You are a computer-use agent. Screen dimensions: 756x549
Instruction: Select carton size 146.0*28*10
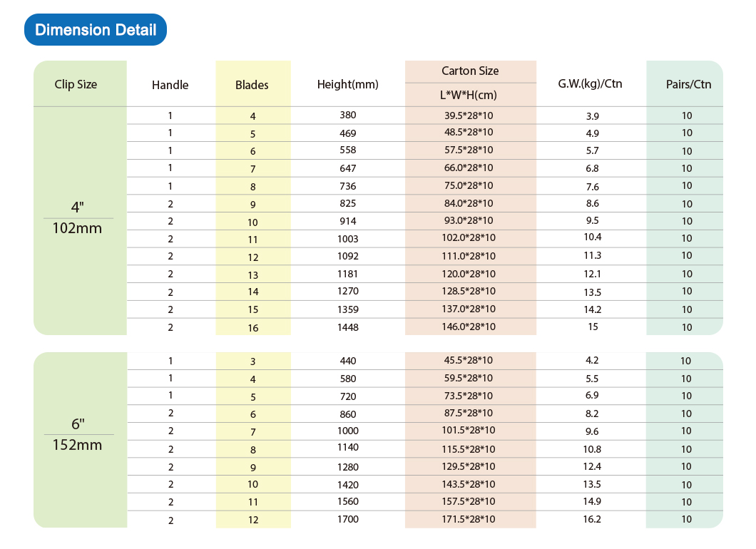pyautogui.click(x=469, y=327)
